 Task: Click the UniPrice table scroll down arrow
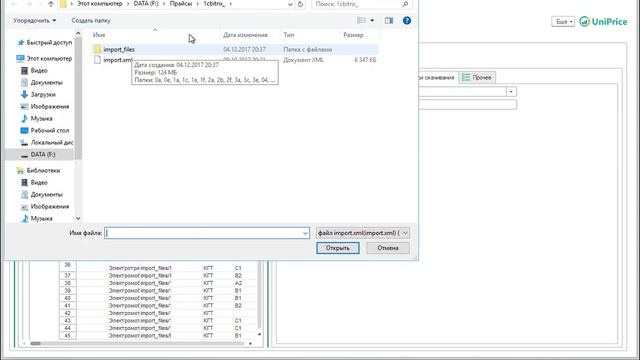coord(260,335)
